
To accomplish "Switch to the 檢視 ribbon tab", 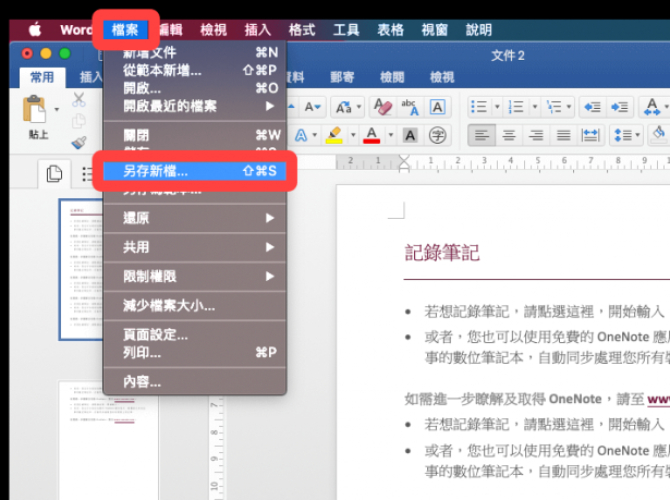I will point(442,77).
